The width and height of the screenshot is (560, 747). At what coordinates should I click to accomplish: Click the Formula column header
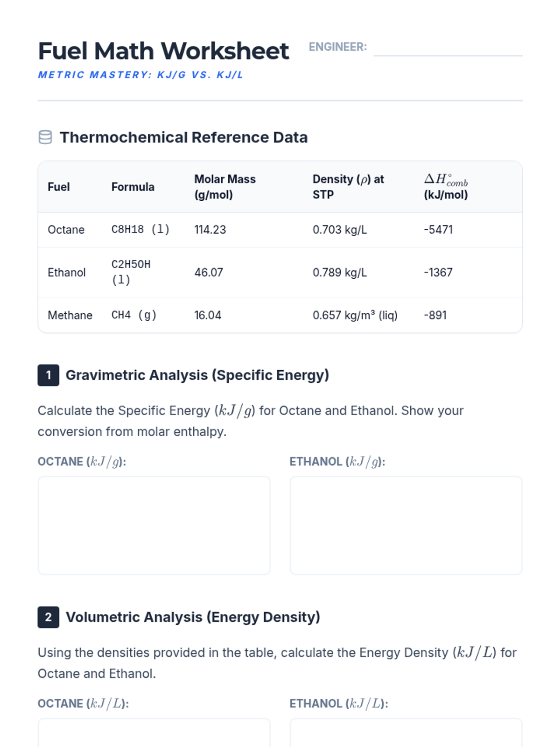click(133, 187)
